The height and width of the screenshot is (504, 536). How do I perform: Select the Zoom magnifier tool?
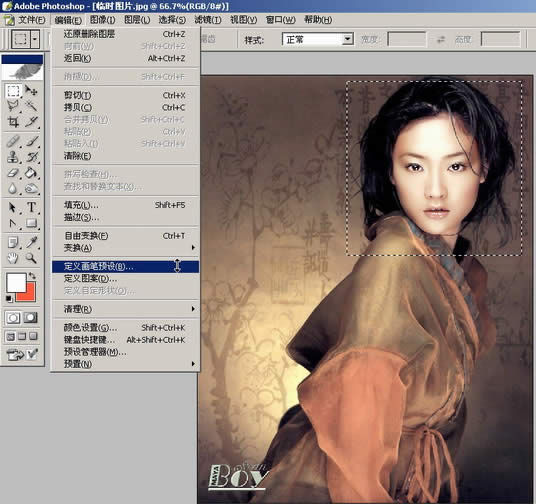tap(31, 258)
